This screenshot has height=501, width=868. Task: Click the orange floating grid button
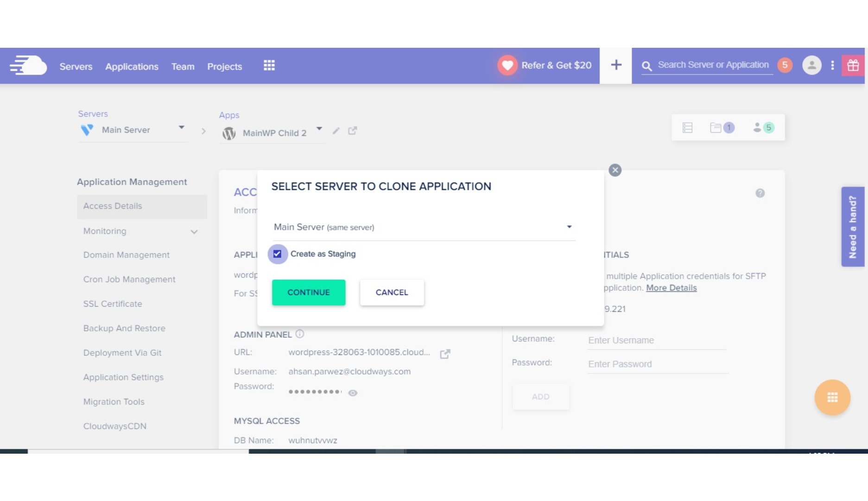pyautogui.click(x=832, y=398)
